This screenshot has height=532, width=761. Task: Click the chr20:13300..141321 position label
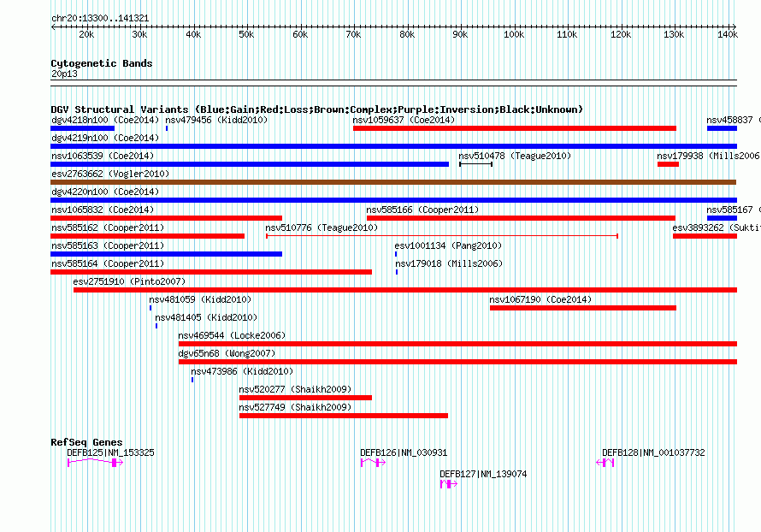pos(100,18)
